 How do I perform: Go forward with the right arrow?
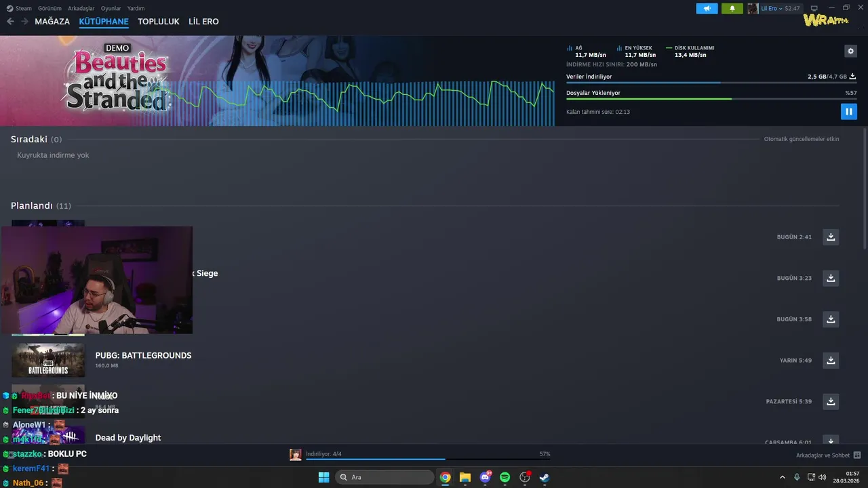coord(24,22)
